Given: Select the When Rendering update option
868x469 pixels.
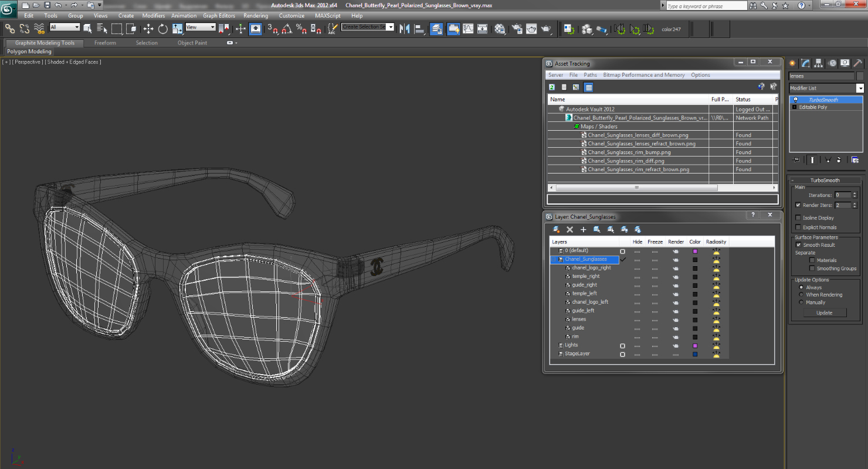Looking at the screenshot, I should point(801,295).
